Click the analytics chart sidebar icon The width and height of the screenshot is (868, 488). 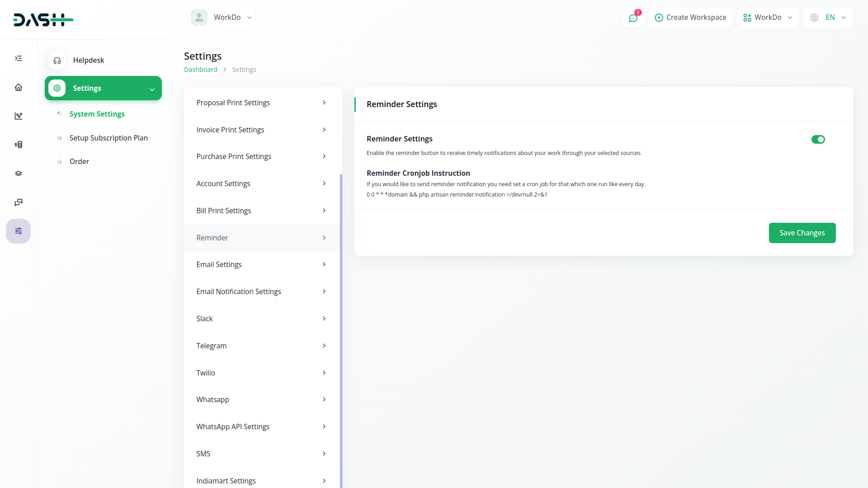click(19, 116)
